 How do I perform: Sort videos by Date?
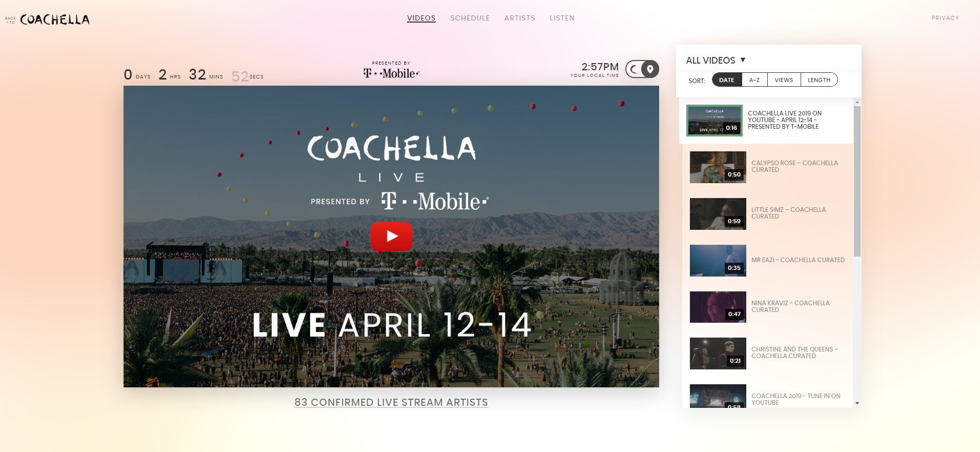point(727,80)
